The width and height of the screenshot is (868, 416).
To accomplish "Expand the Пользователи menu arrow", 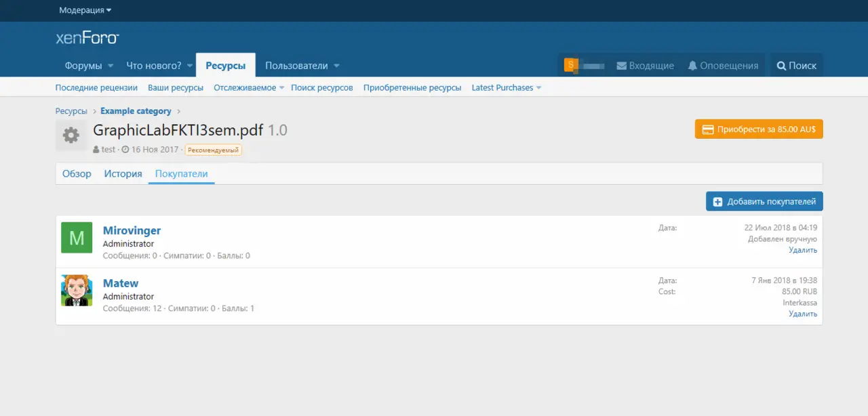I will (337, 66).
